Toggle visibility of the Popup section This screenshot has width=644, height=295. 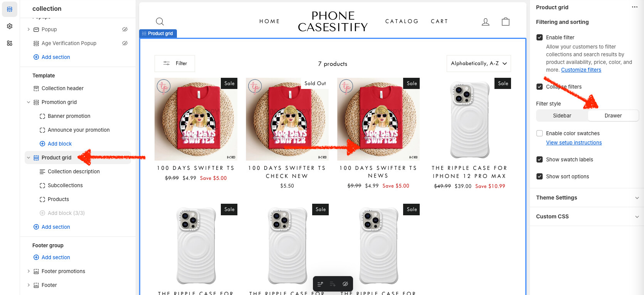point(125,29)
